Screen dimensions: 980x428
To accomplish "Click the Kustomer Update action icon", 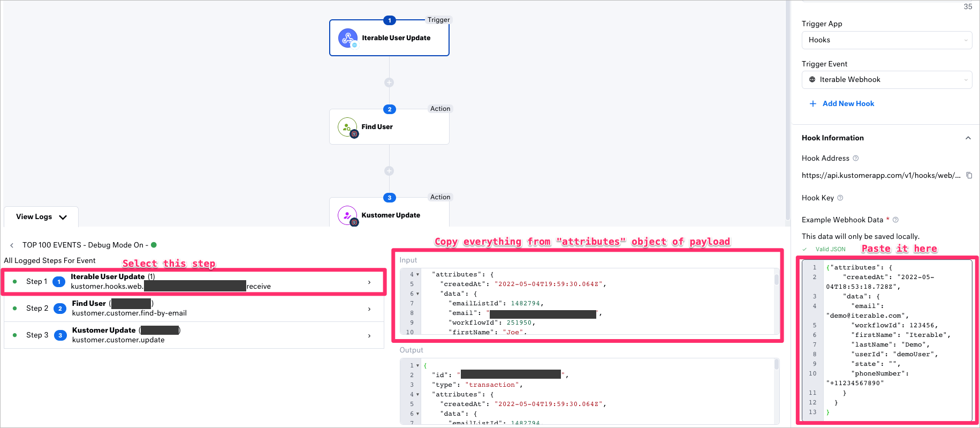I will click(x=347, y=215).
